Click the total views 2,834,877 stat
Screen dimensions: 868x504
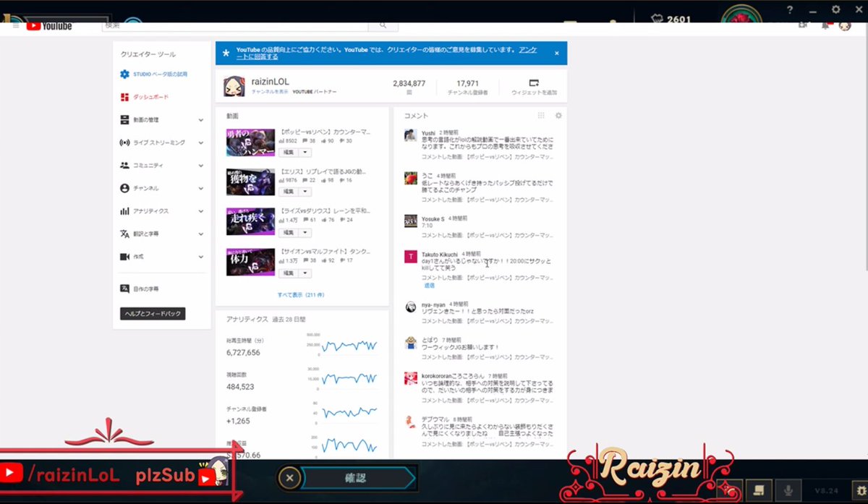pos(409,83)
